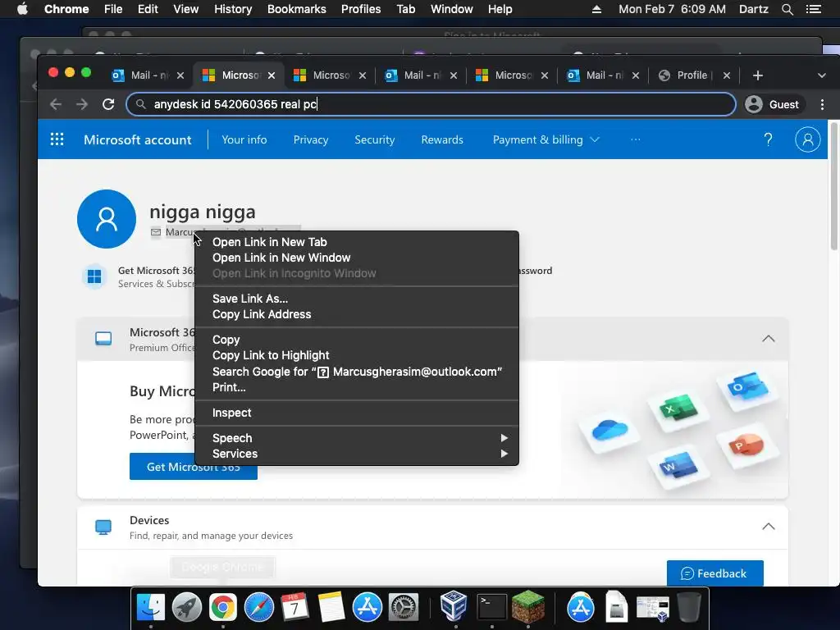
Task: Focus the address bar search field
Action: 431,104
